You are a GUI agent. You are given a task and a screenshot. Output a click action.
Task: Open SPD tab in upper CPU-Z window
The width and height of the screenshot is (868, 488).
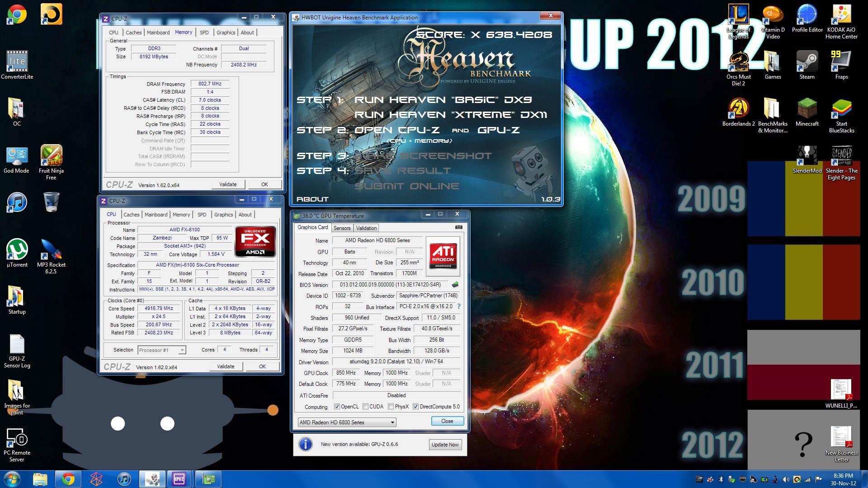[204, 33]
